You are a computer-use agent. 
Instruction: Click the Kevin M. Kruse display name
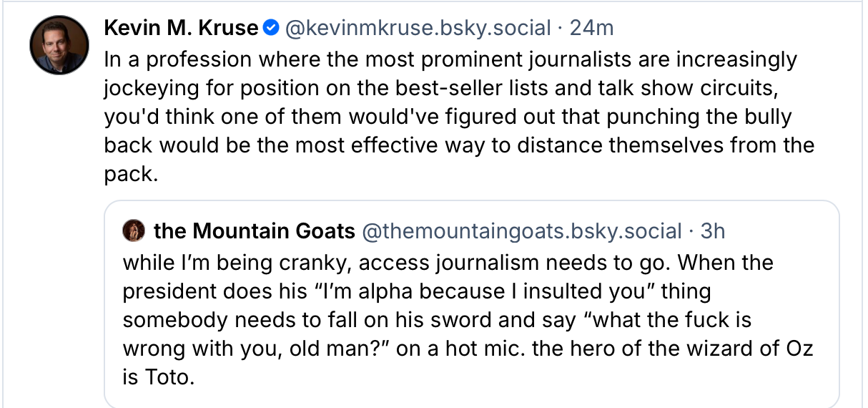tap(180, 28)
